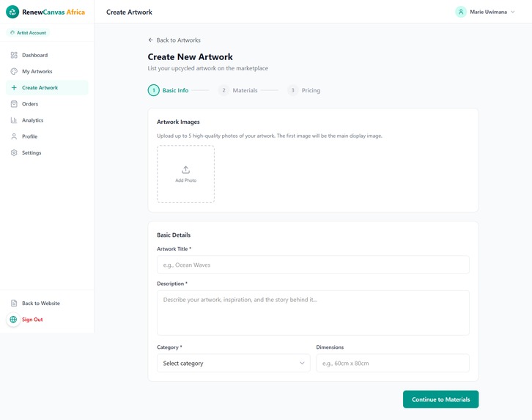Click the My Artworks palette icon
This screenshot has height=420, width=532.
14,71
